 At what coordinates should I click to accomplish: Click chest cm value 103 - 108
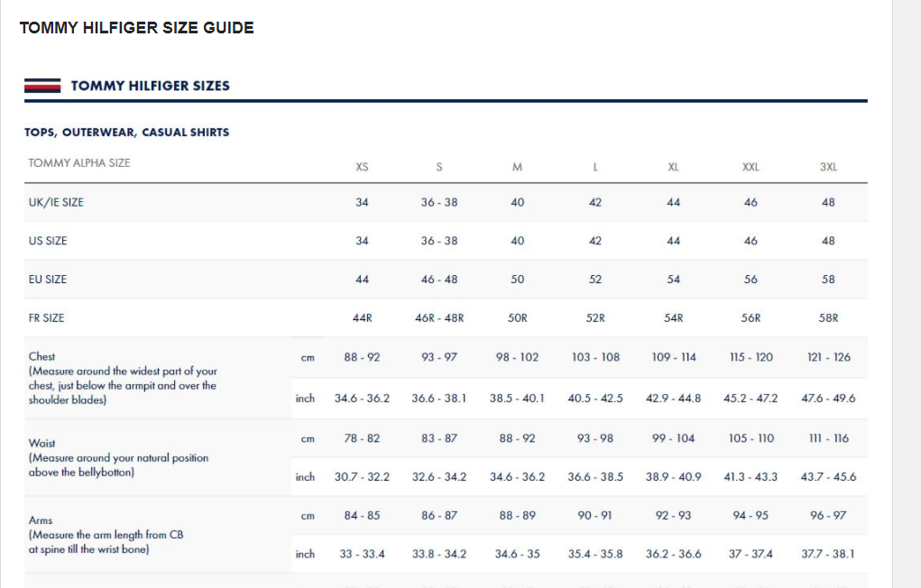coord(595,357)
